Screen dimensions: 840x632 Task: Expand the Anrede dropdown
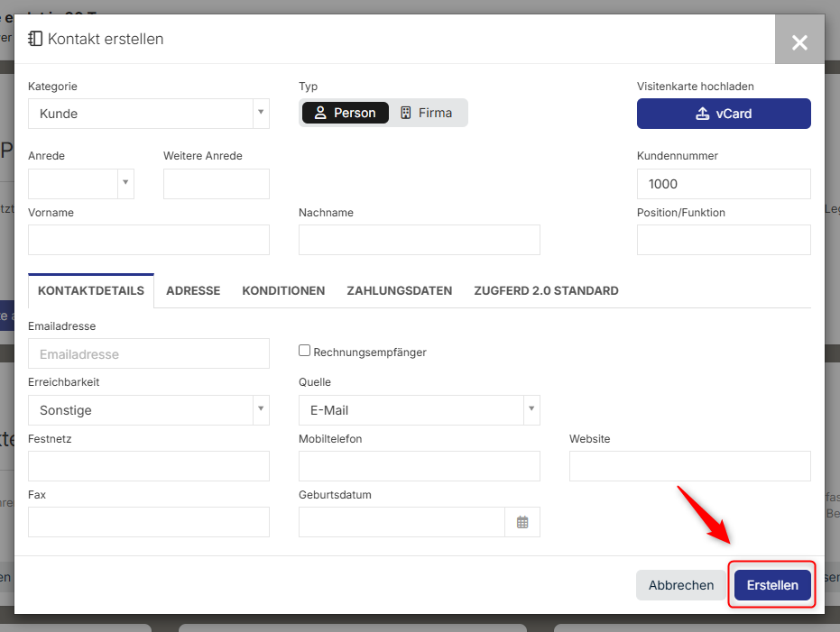[81, 184]
